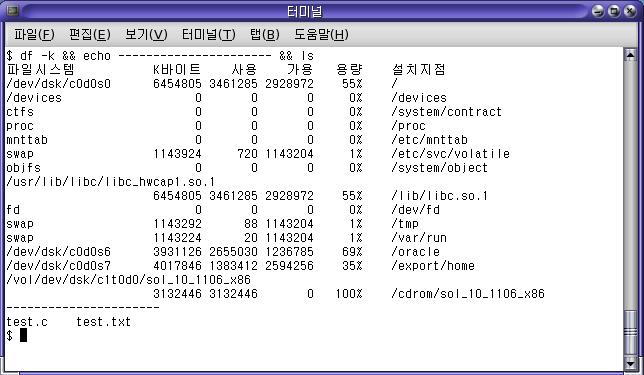Screen dimensions: 644x375
Task: Click the 1383412 used value
Action: coord(233,265)
